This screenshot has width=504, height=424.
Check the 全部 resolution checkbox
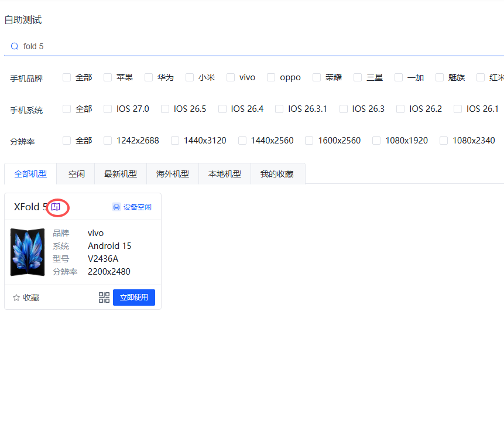(67, 141)
